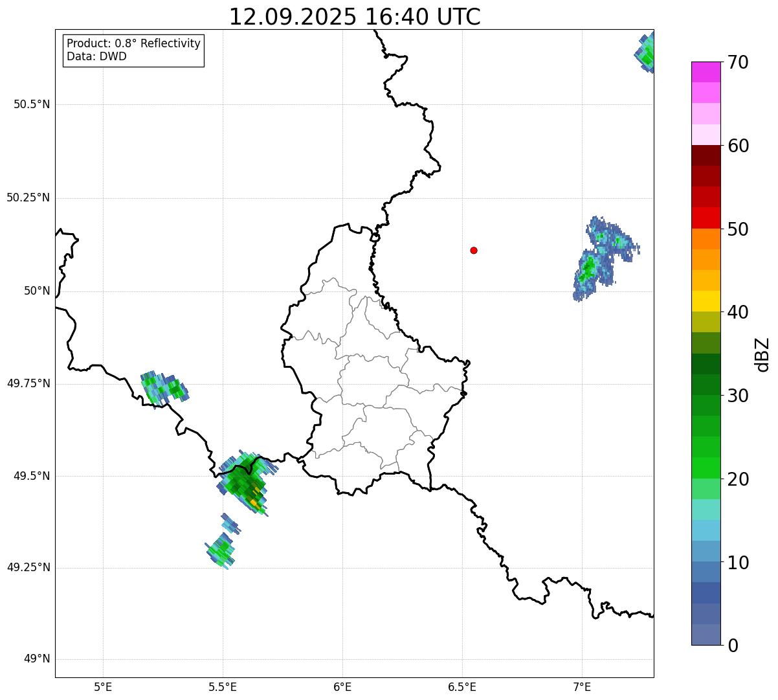Click the radar echo in top-right map corner
778x700 pixels.
click(x=646, y=54)
